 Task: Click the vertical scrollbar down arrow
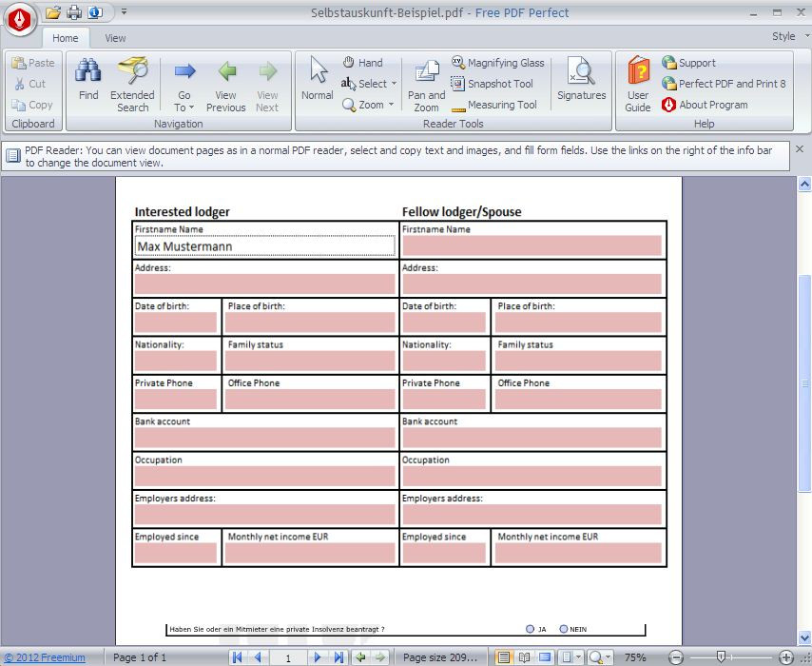804,637
